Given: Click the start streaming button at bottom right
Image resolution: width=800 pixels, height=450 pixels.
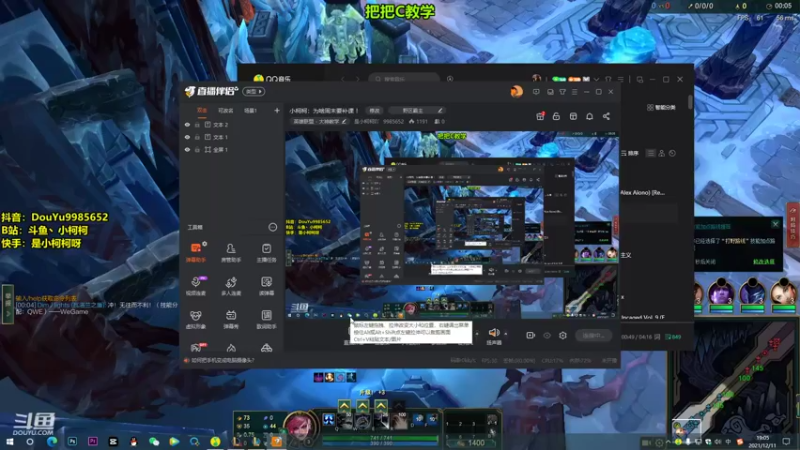Looking at the screenshot, I should [x=593, y=335].
